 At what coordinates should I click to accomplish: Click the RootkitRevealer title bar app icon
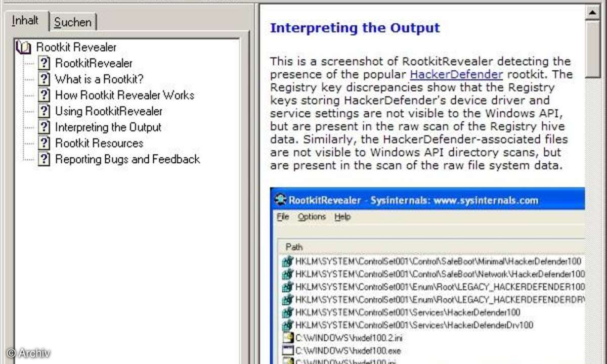pos(280,200)
